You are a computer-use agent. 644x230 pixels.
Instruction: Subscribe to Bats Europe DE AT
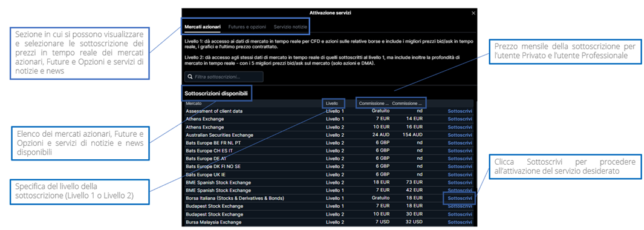coord(460,159)
